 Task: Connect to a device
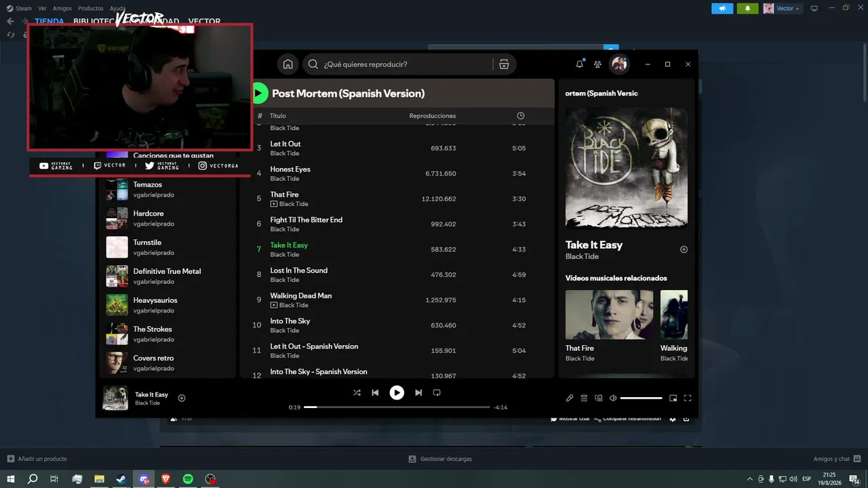[x=599, y=398]
